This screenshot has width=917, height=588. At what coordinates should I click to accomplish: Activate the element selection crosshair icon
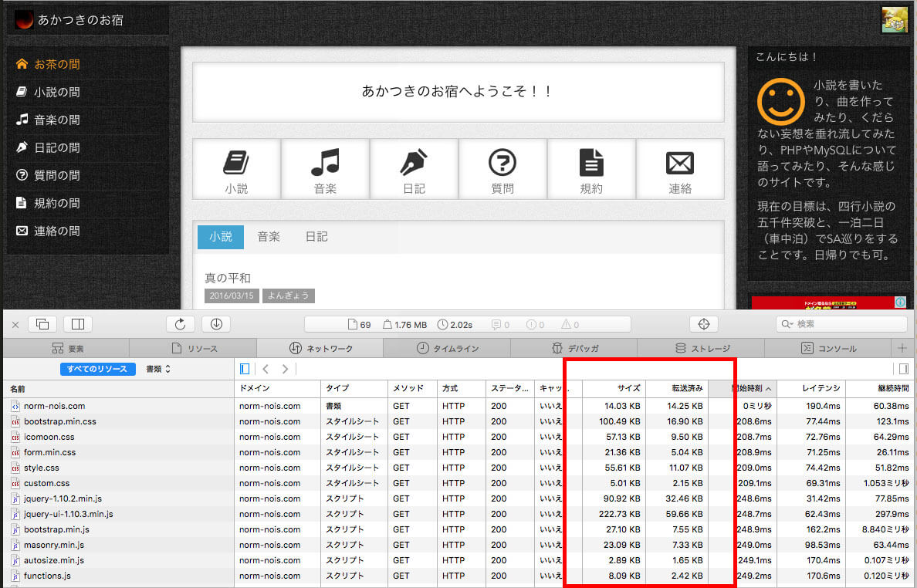[703, 324]
